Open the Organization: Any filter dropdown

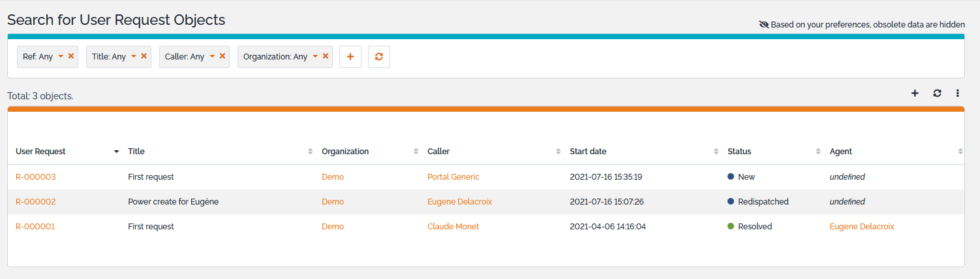point(315,56)
